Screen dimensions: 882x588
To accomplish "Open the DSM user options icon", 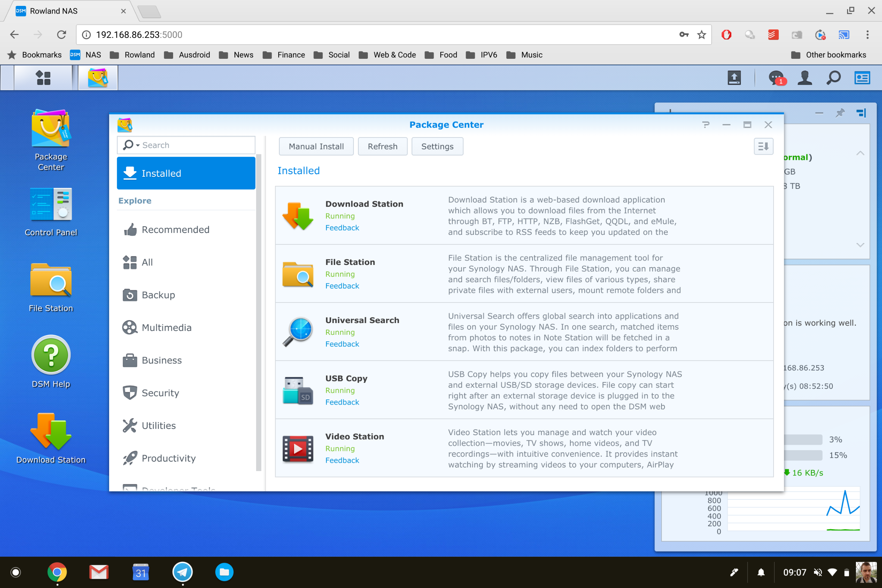I will [x=804, y=78].
